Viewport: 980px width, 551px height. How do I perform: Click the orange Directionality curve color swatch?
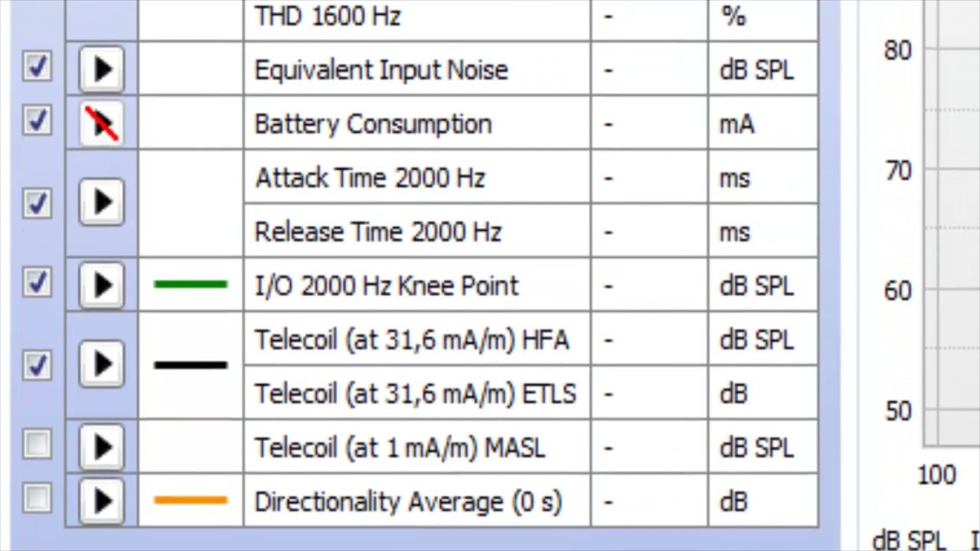click(x=191, y=501)
